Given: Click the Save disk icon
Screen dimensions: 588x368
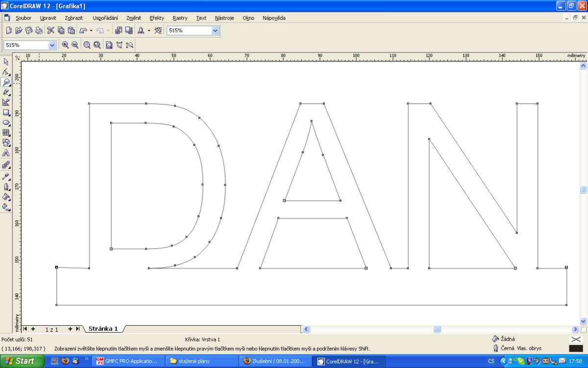Looking at the screenshot, I should (29, 30).
